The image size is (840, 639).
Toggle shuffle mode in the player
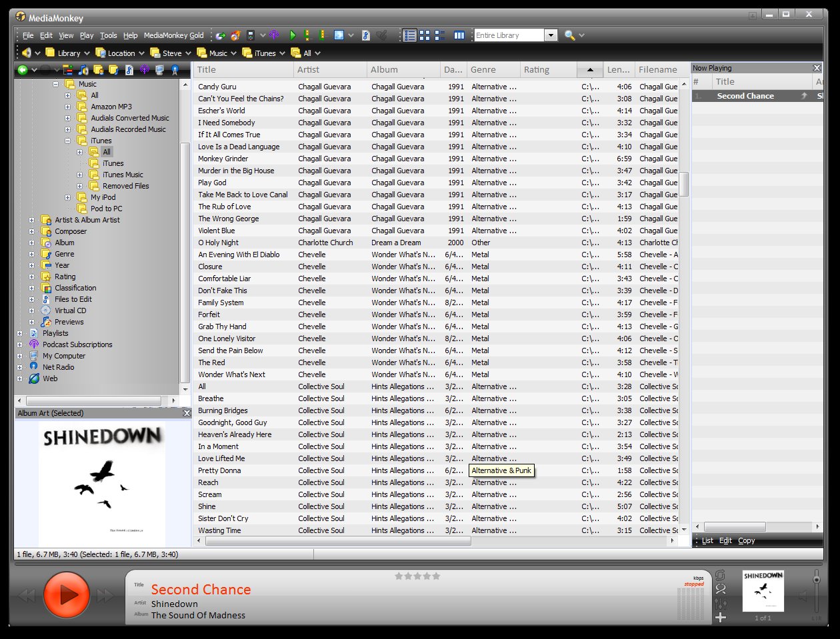721,589
